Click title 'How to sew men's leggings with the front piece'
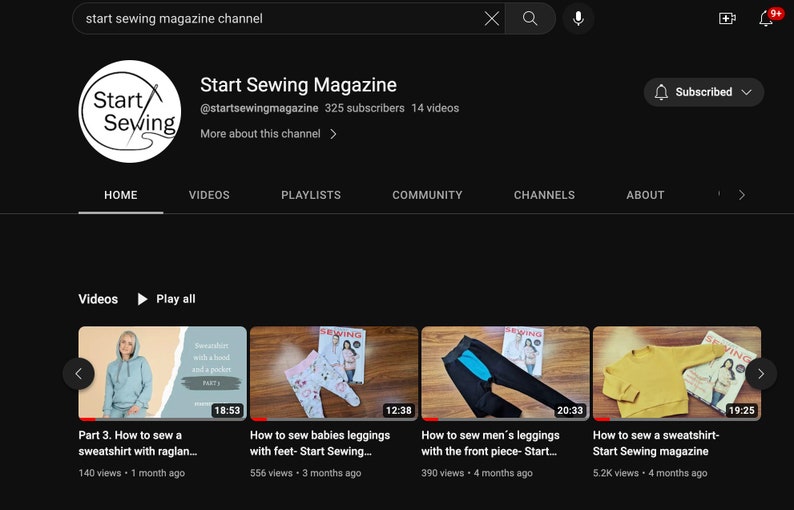Viewport: 794px width, 510px height. pos(490,443)
